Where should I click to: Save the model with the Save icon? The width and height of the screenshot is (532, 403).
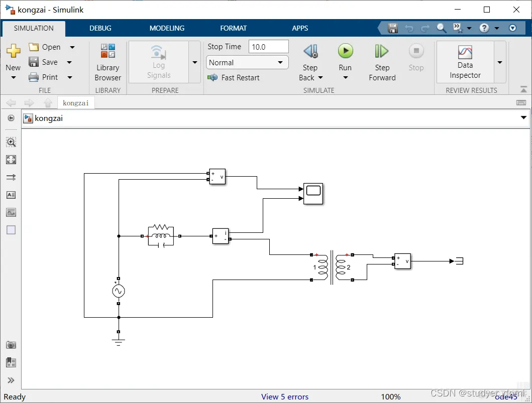click(34, 62)
